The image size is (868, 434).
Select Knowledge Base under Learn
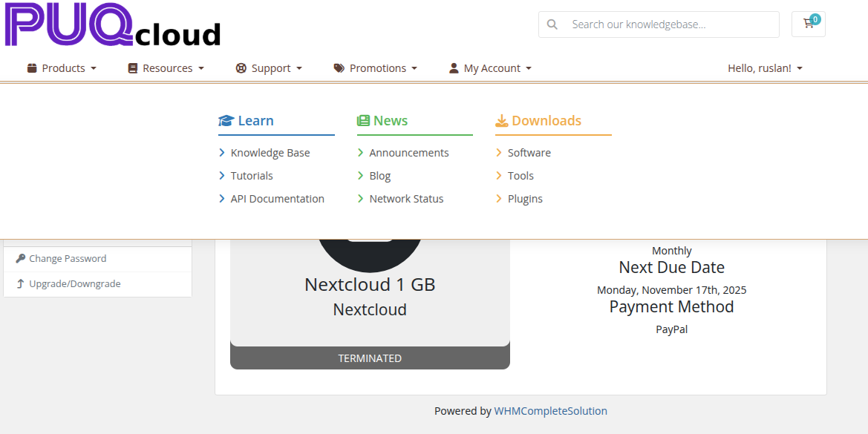pos(270,153)
